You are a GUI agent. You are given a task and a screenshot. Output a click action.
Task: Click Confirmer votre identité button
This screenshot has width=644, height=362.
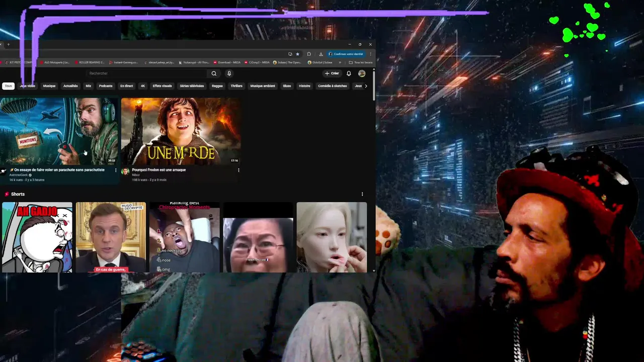tap(346, 54)
